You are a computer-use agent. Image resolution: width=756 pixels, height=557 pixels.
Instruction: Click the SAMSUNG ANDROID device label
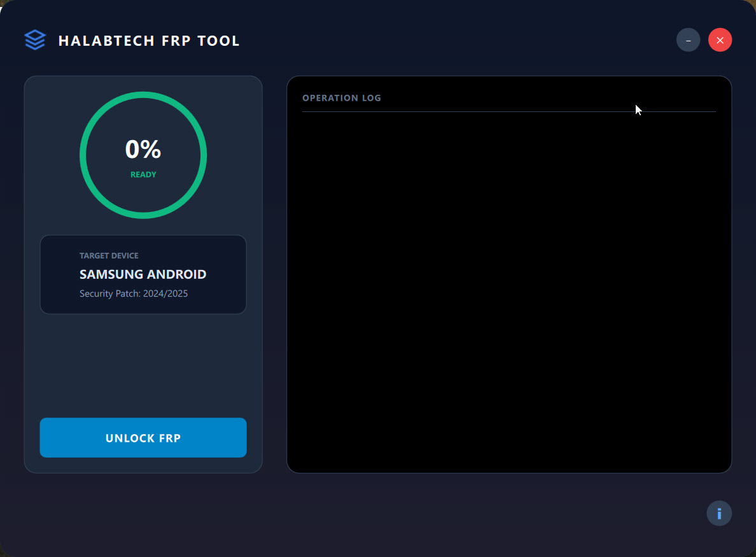(143, 274)
